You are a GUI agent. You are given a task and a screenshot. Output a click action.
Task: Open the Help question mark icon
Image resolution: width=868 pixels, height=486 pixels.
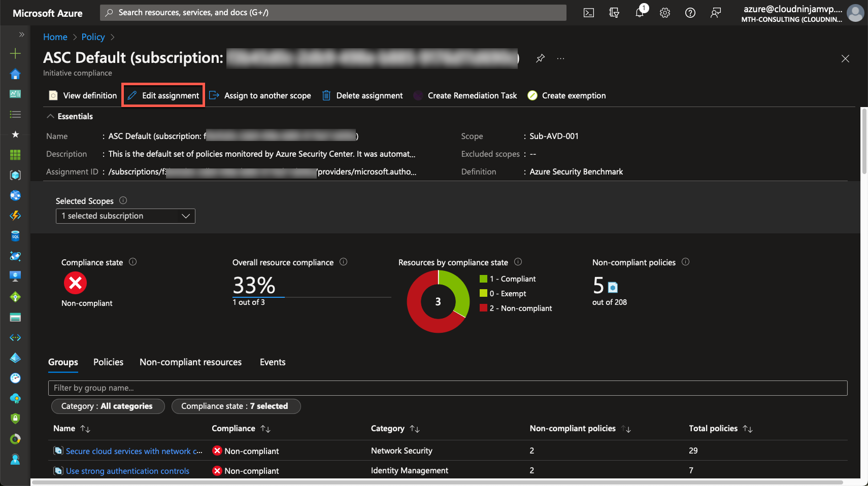pyautogui.click(x=690, y=13)
